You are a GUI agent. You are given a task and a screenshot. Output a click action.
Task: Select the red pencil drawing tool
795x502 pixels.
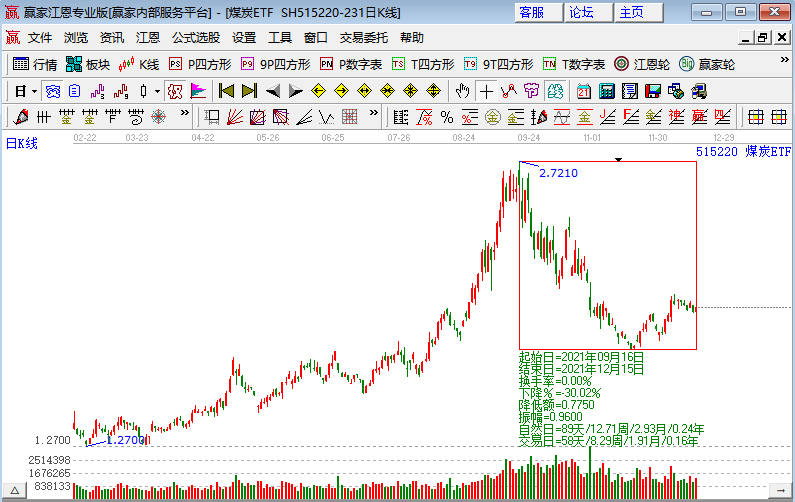pyautogui.click(x=21, y=118)
